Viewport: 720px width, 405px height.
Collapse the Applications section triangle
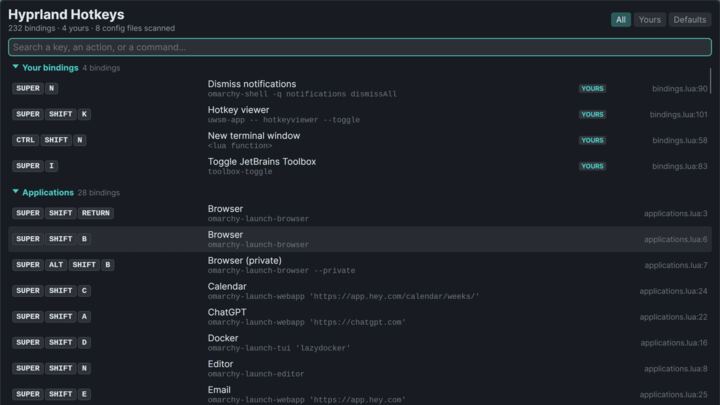point(16,191)
